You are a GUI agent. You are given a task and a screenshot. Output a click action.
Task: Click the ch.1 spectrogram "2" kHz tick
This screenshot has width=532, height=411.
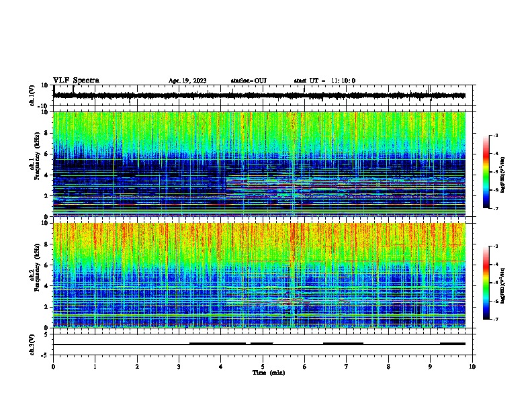pyautogui.click(x=46, y=195)
